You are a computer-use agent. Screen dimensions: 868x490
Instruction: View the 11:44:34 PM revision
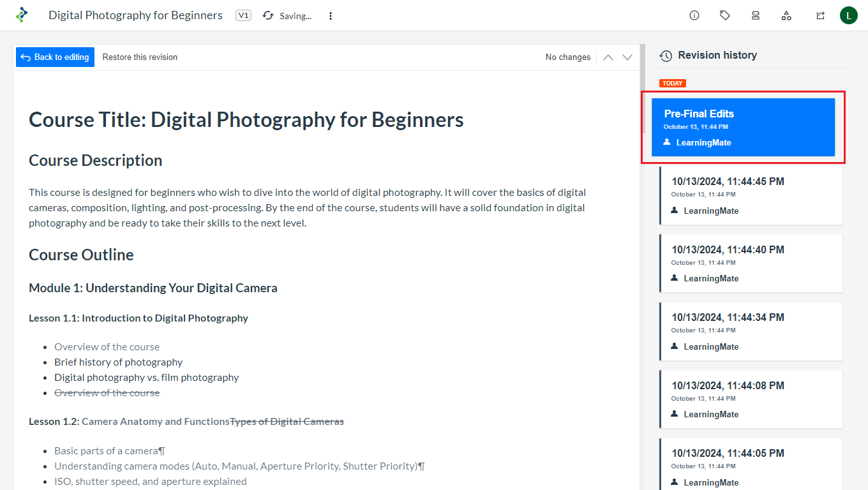click(751, 330)
